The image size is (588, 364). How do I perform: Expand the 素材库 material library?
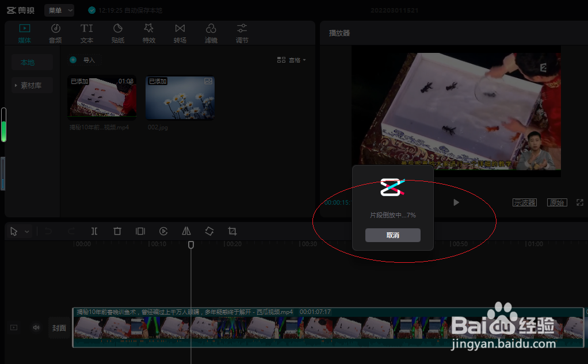coord(32,86)
